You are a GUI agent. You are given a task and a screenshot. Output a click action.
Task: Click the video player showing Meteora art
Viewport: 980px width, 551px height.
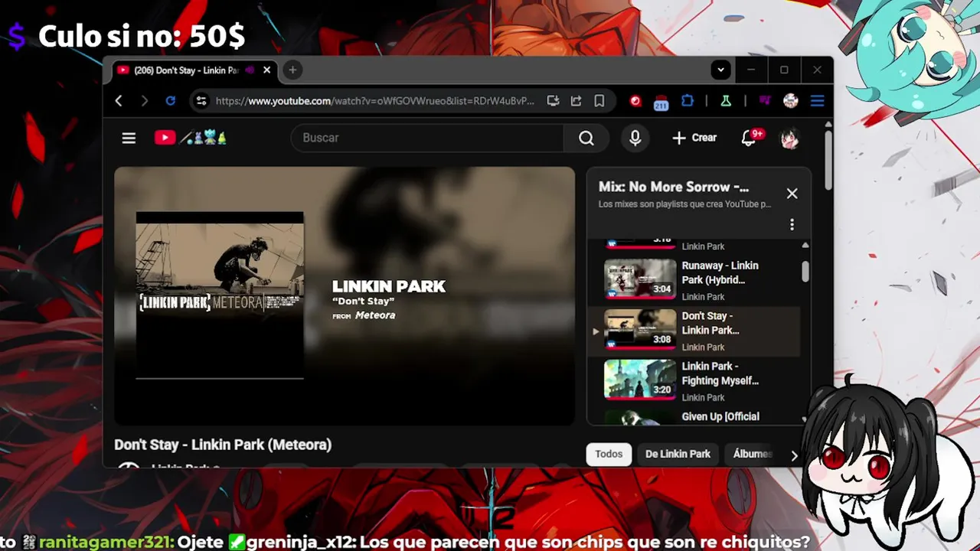tap(345, 296)
